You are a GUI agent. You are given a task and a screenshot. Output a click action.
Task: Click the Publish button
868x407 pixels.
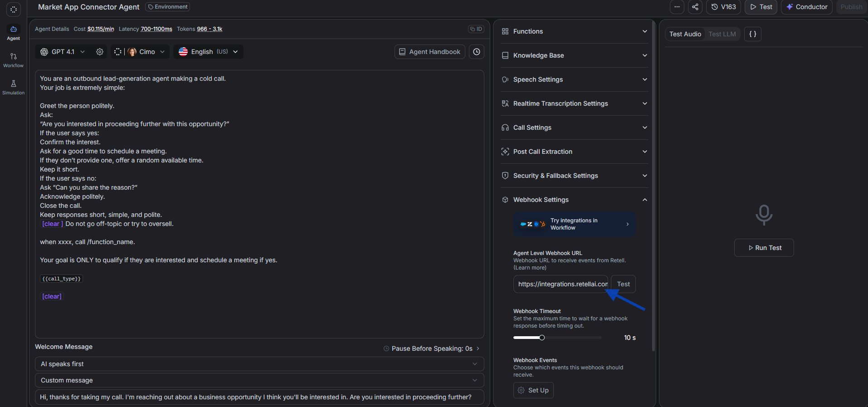pyautogui.click(x=851, y=7)
